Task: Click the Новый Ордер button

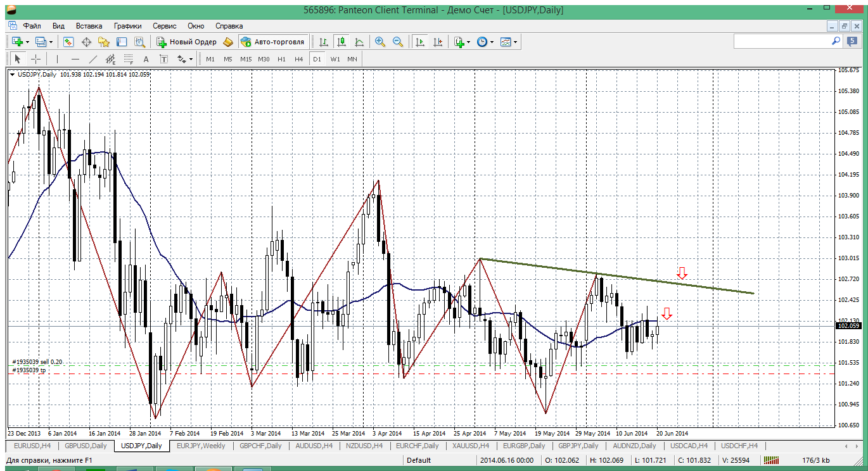Action: tap(187, 42)
